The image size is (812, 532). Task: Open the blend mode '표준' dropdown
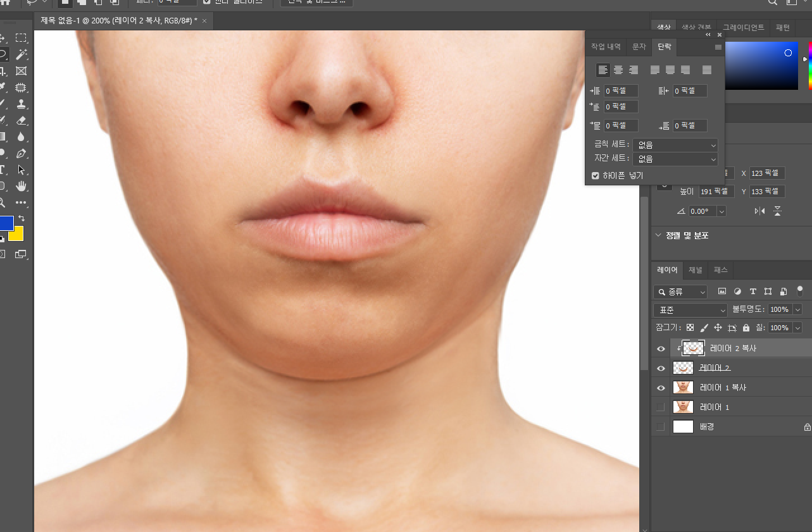[x=690, y=310]
